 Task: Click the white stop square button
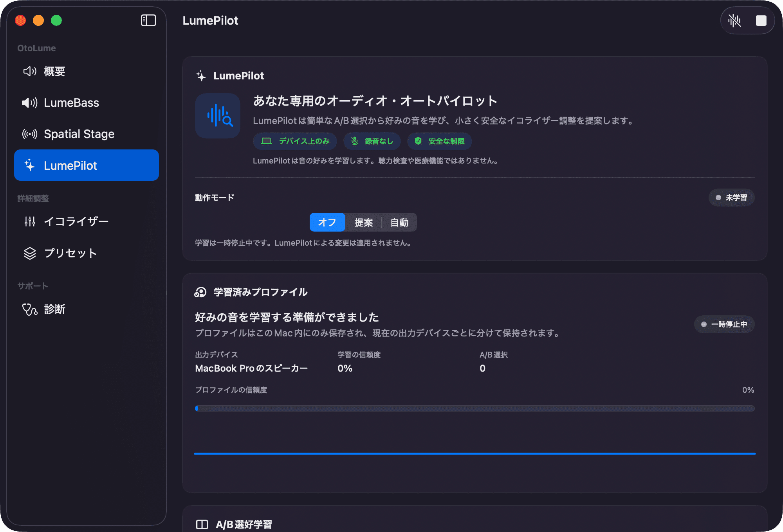click(x=761, y=21)
